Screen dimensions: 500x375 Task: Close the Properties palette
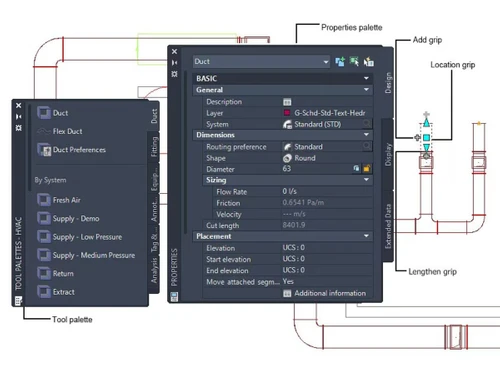[174, 52]
